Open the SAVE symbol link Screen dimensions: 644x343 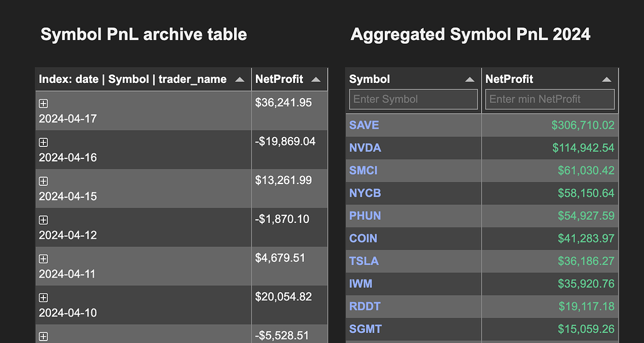[x=364, y=125]
